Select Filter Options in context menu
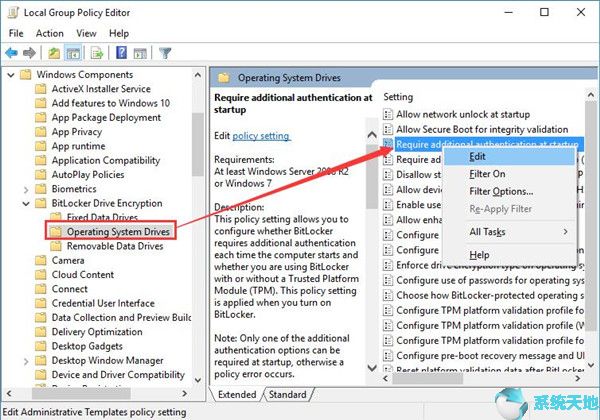 tap(500, 191)
